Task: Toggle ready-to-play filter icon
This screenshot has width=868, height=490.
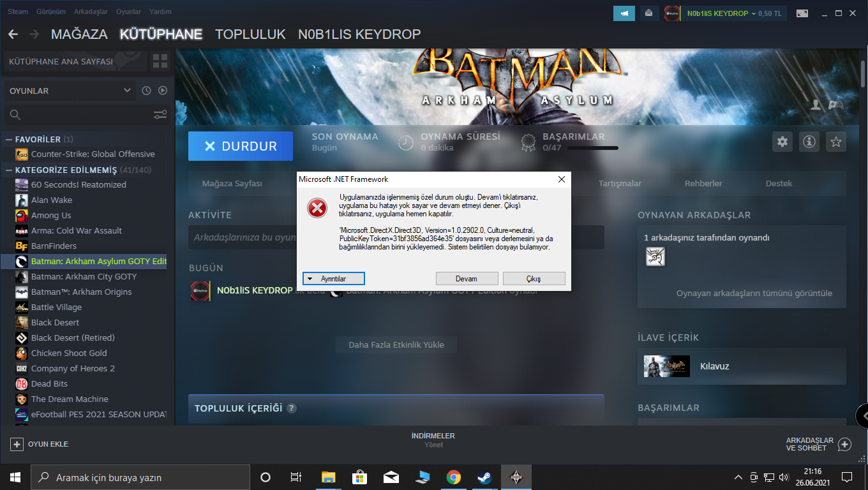Action: point(163,91)
